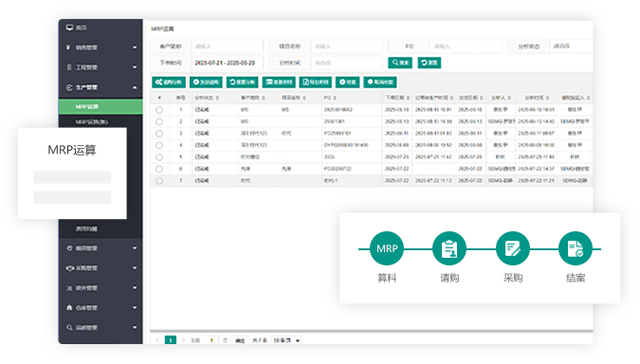Click the yen icon in the sidebar
This screenshot has height=364, width=640.
pyautogui.click(x=68, y=47)
